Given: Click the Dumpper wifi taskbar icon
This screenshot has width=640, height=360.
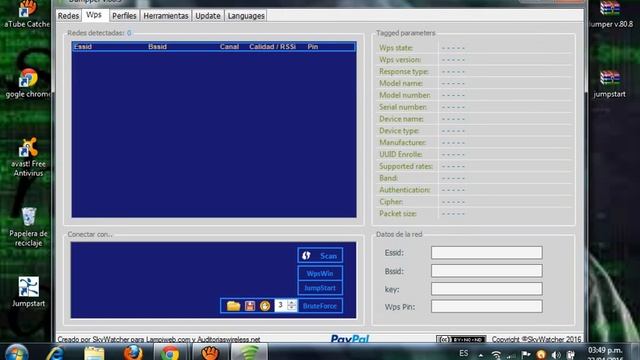Looking at the screenshot, I should 249,352.
